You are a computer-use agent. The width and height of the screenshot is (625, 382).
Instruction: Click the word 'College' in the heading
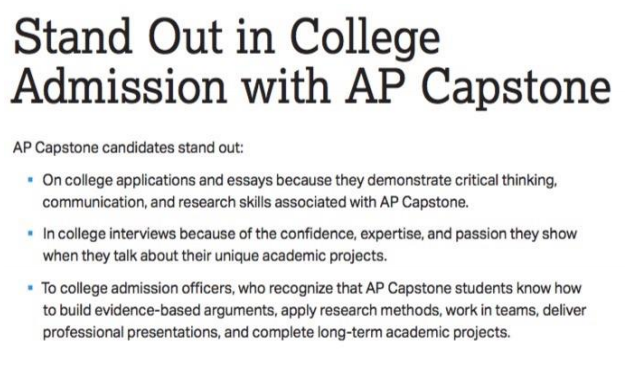click(365, 39)
